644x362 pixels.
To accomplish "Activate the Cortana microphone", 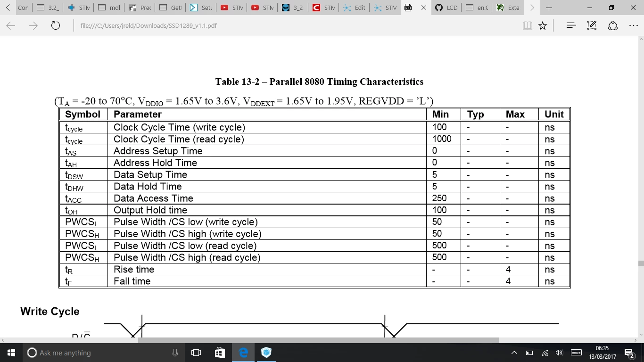I will click(x=175, y=353).
